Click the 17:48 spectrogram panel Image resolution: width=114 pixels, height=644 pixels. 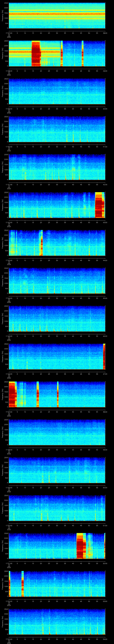tap(57, 432)
